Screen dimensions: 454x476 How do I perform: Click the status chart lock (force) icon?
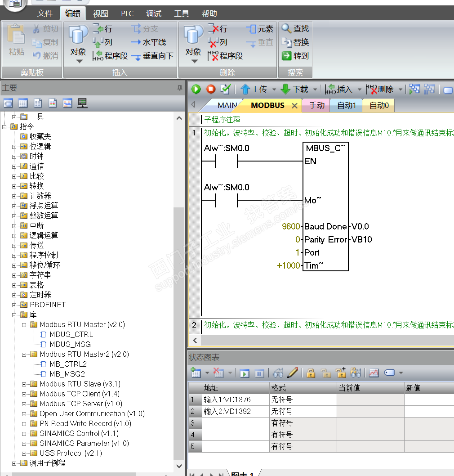311,373
